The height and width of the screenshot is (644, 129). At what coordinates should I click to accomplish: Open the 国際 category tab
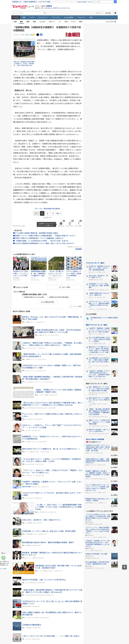[x=28, y=22]
